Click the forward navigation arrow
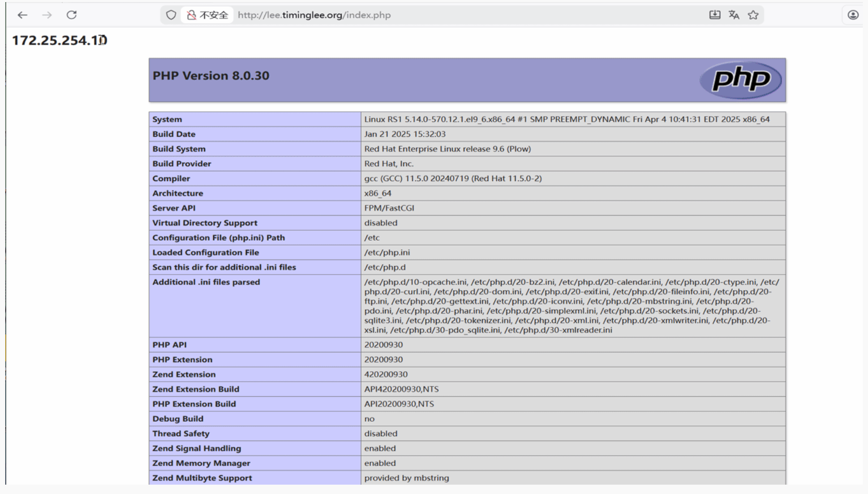The image size is (868, 494). click(x=47, y=15)
